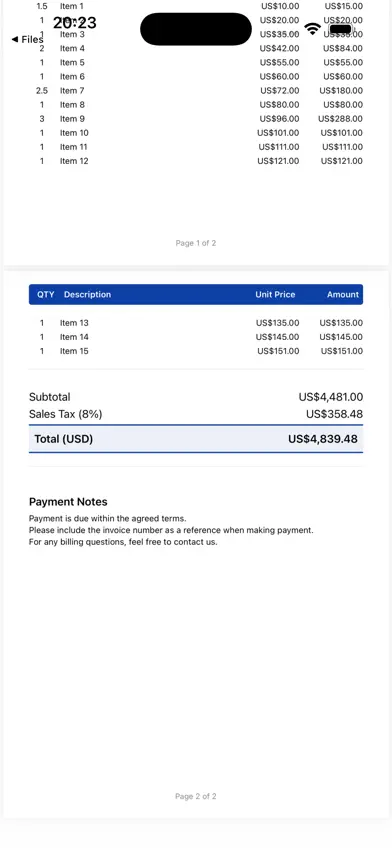The height and width of the screenshot is (852, 392).
Task: Tap the battery indicator icon
Action: pyautogui.click(x=341, y=29)
